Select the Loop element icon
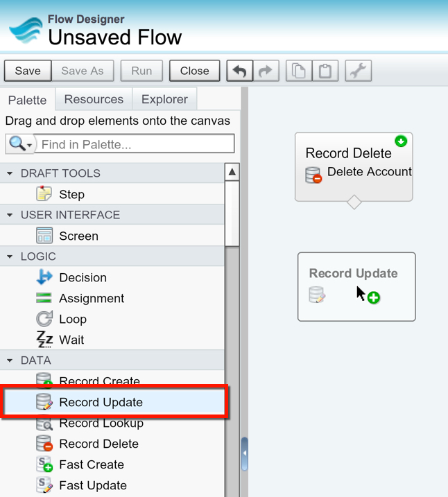The image size is (448, 497). (44, 319)
